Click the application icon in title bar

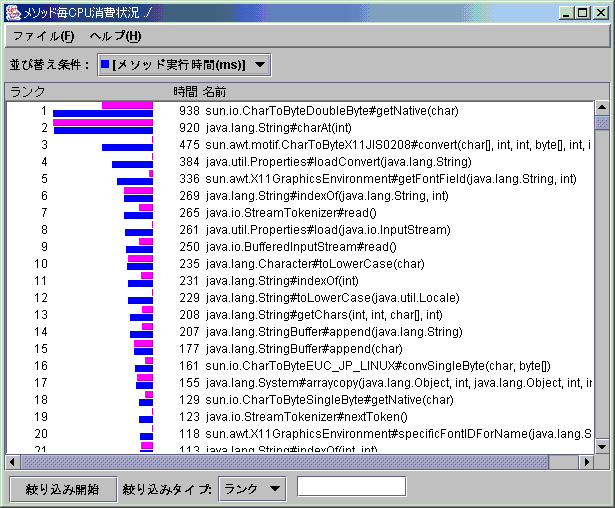[13, 13]
